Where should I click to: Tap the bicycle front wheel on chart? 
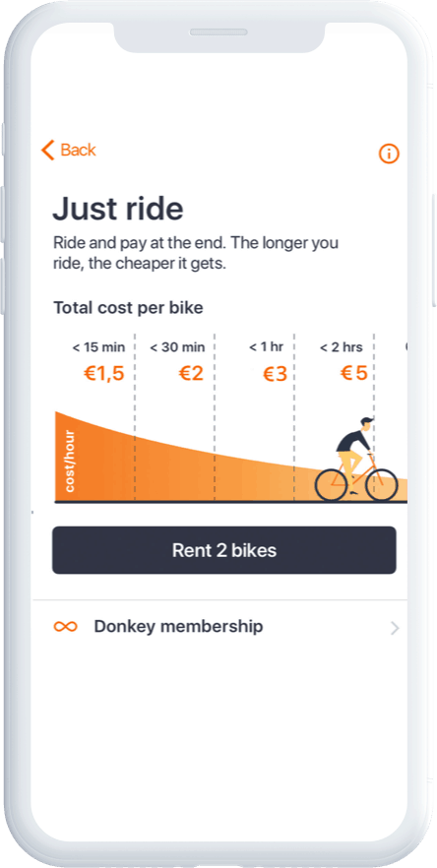(382, 485)
